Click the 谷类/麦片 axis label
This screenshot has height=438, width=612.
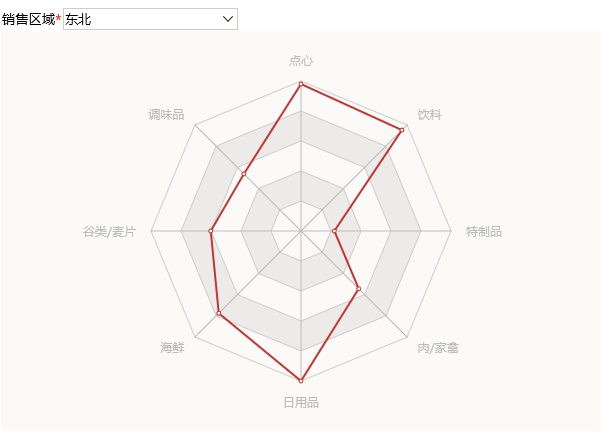109,231
